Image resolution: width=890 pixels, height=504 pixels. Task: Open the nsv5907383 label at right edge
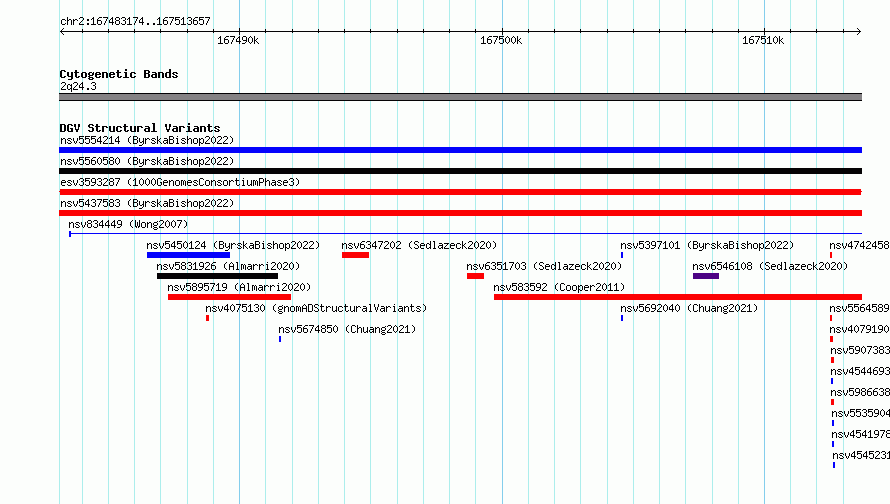point(860,350)
